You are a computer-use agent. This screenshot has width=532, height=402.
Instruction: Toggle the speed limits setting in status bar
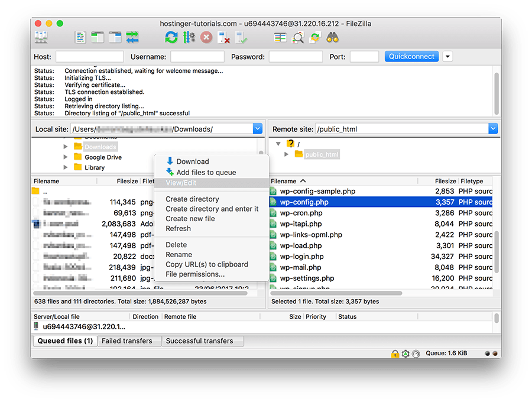(x=416, y=353)
